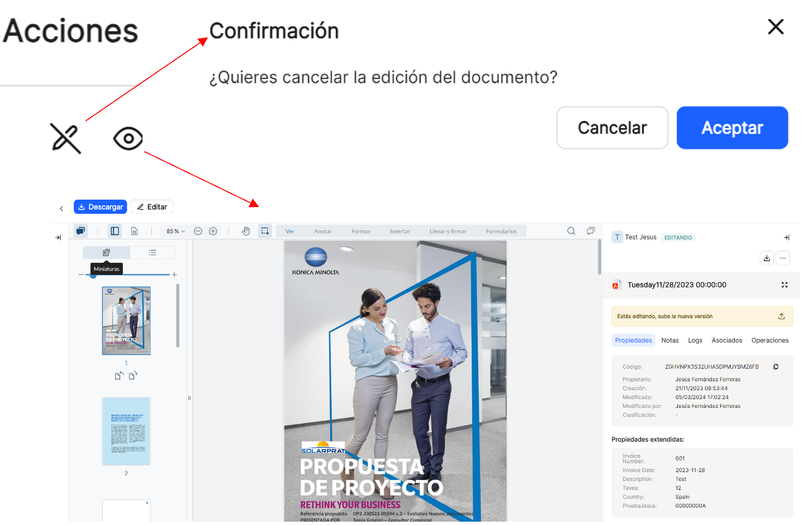The height and width of the screenshot is (525, 812).
Task: Toggle the left panel layout icon
Action: click(115, 231)
